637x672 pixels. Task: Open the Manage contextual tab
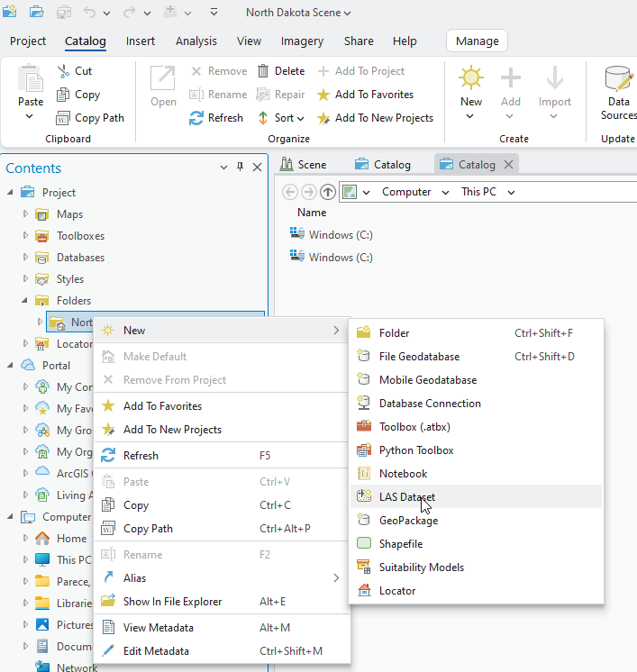(x=478, y=41)
